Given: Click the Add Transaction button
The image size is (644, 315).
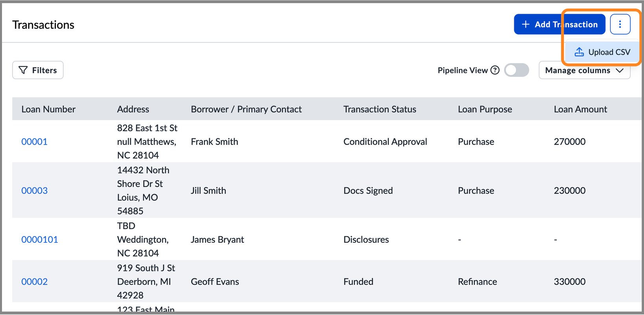Looking at the screenshot, I should click(559, 24).
